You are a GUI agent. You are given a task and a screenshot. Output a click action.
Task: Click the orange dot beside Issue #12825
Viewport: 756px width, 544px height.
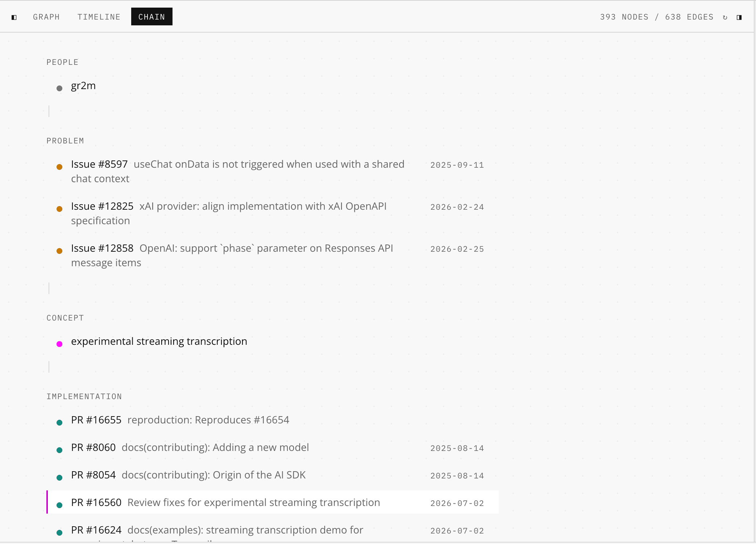pos(59,209)
